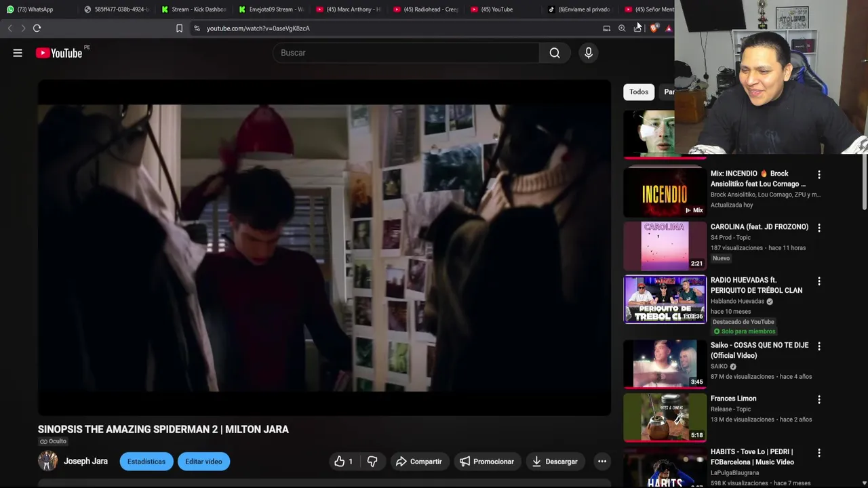Open Saiko - COSAS QUE NO TE DIJE title
Screen dimensions: 868x488
tap(759, 350)
